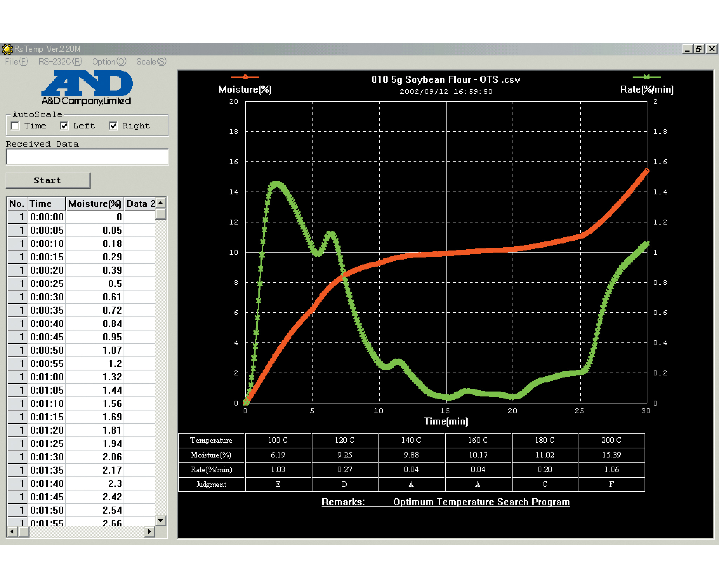This screenshot has width=719, height=588.
Task: Click the horizontal scroll right arrow
Action: click(x=149, y=532)
